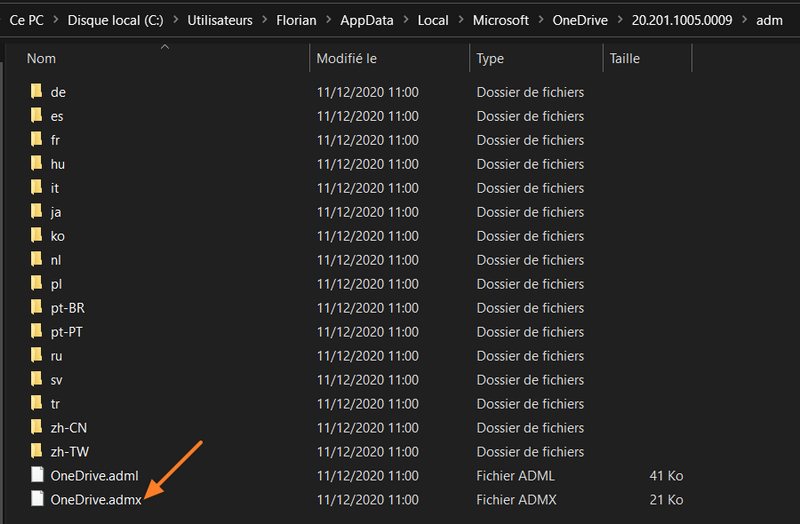Image resolution: width=800 pixels, height=524 pixels.
Task: Expand chevron after OneDrive breadcrumb
Action: tap(620, 20)
